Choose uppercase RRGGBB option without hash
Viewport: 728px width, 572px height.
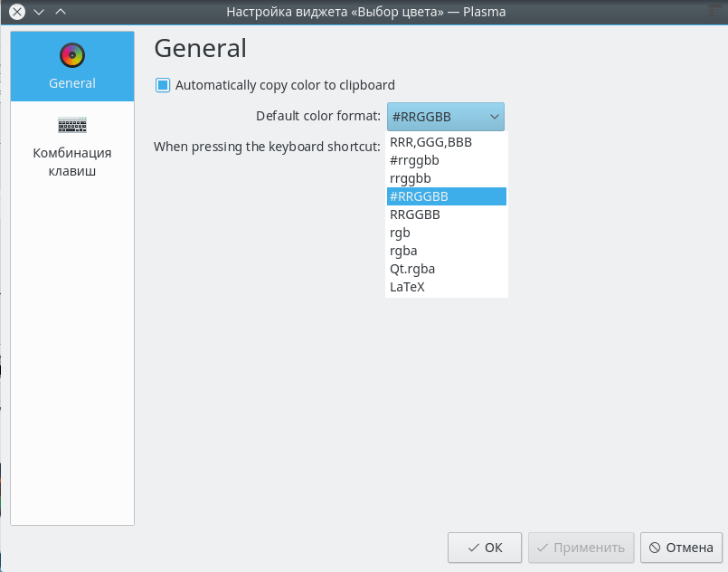[x=446, y=214]
